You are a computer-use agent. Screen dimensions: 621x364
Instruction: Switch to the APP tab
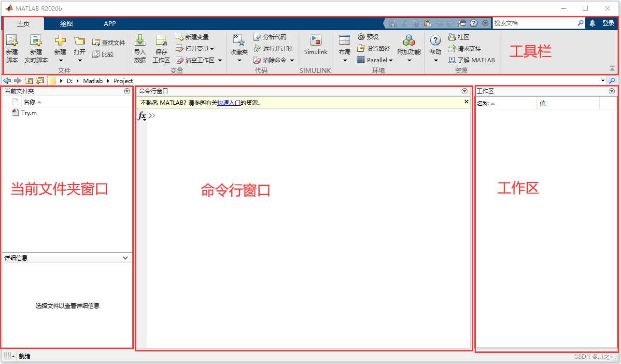[x=110, y=23]
